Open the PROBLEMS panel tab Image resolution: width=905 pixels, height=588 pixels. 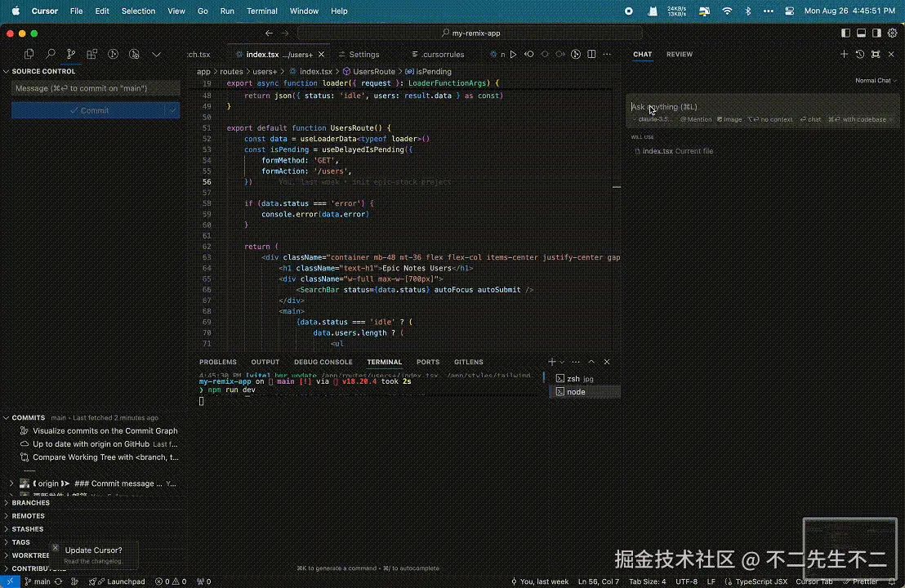click(217, 363)
